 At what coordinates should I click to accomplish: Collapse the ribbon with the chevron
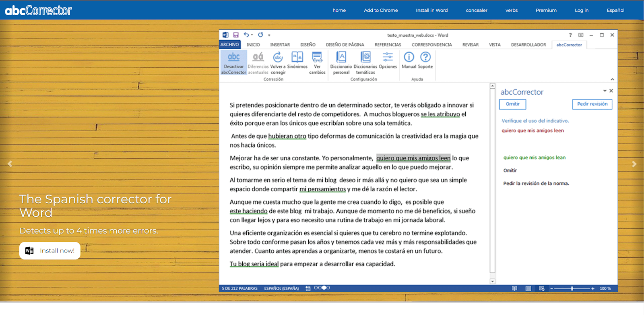pyautogui.click(x=612, y=79)
